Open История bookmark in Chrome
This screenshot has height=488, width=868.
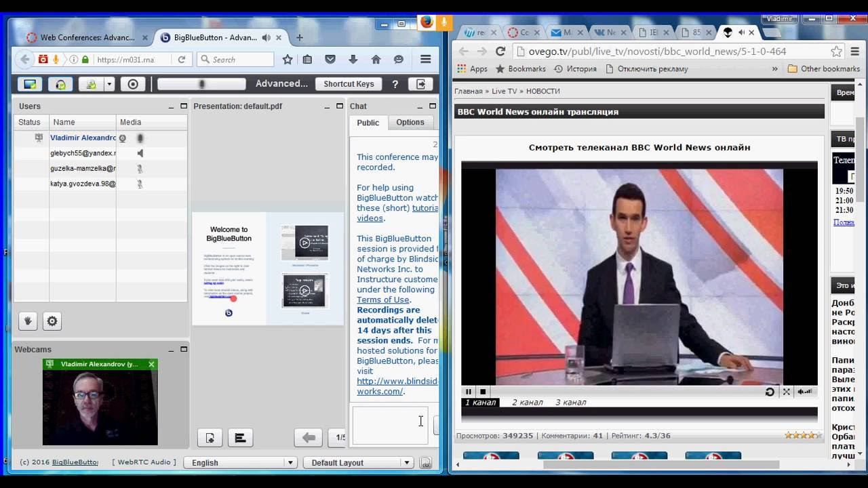pyautogui.click(x=575, y=68)
